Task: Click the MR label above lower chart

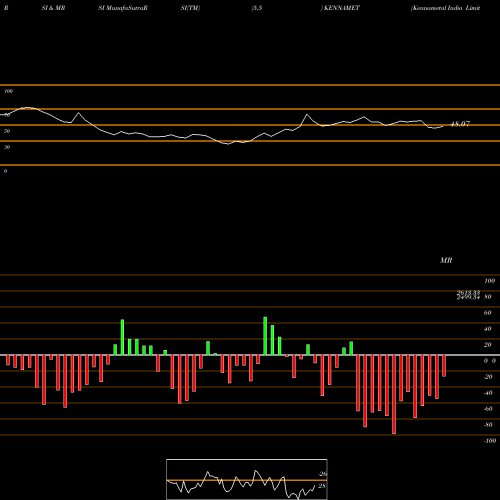Action: coord(446,260)
